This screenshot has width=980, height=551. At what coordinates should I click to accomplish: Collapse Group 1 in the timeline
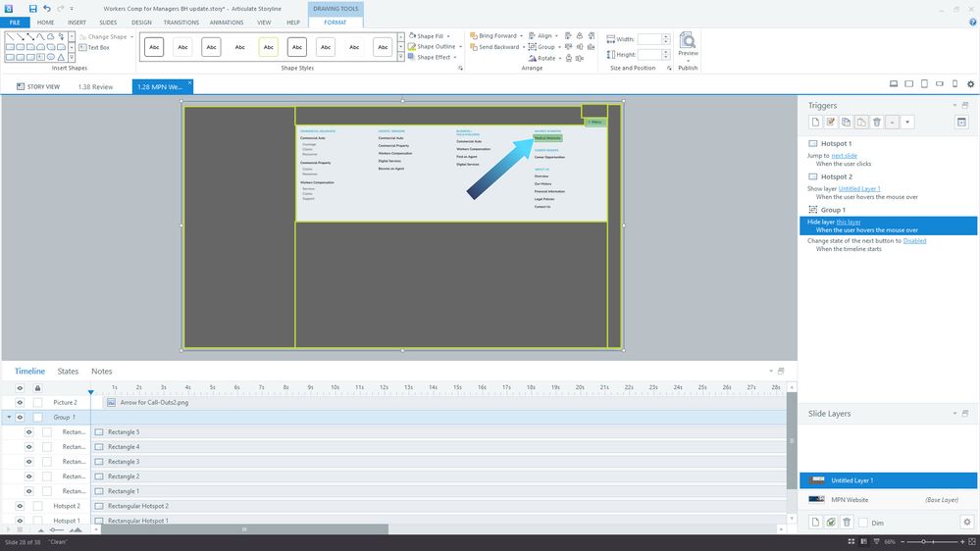pos(9,418)
